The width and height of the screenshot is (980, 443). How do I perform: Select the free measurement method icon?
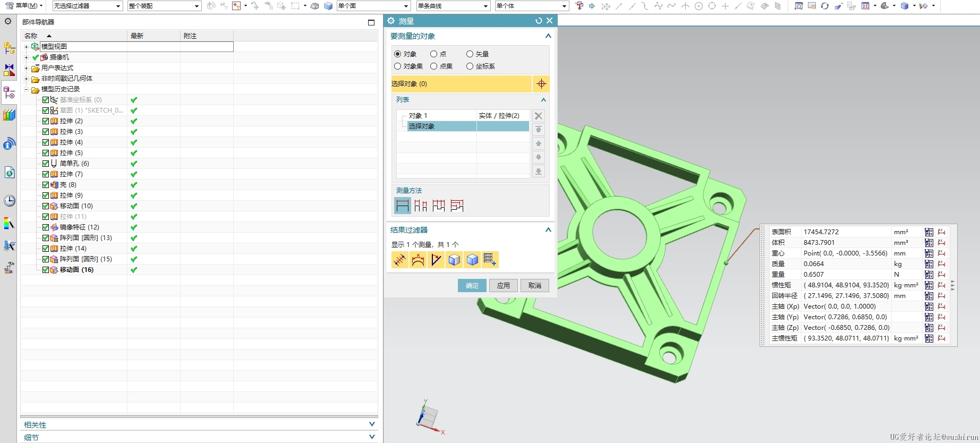pos(403,206)
